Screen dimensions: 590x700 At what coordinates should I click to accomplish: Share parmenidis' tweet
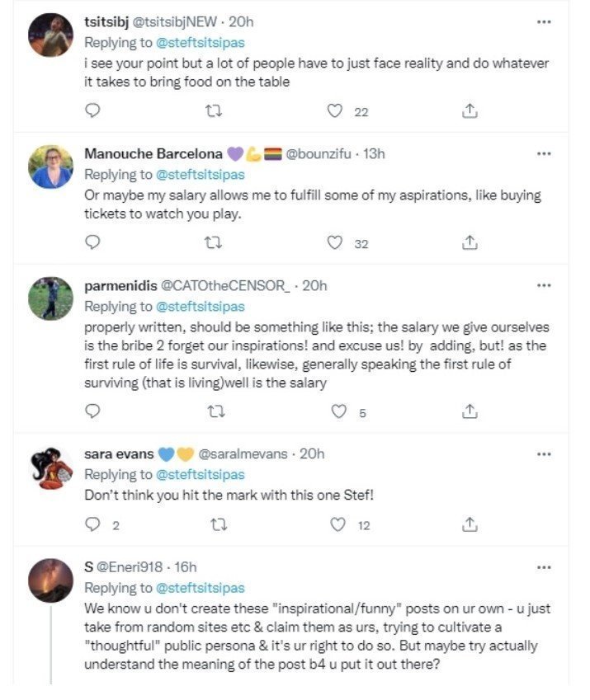470,411
